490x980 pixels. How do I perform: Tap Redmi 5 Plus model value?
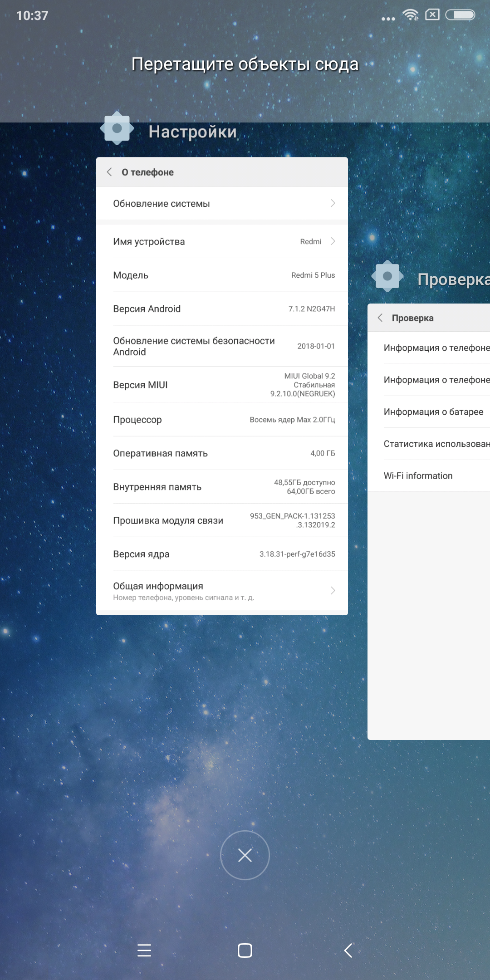coord(313,275)
